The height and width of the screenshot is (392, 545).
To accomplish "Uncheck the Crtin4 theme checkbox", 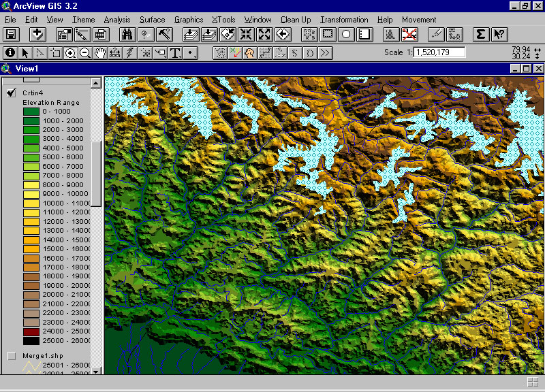I will (11, 93).
